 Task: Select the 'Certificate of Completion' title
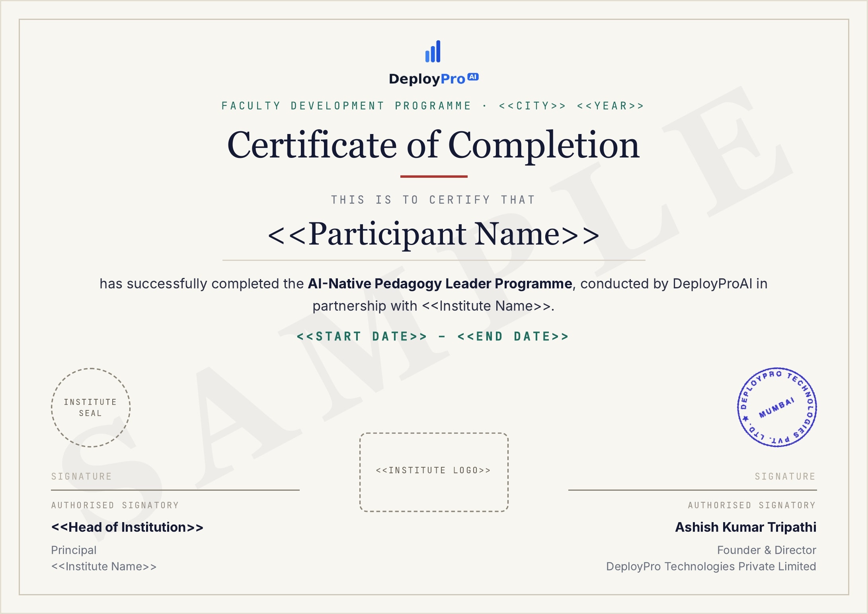point(433,146)
